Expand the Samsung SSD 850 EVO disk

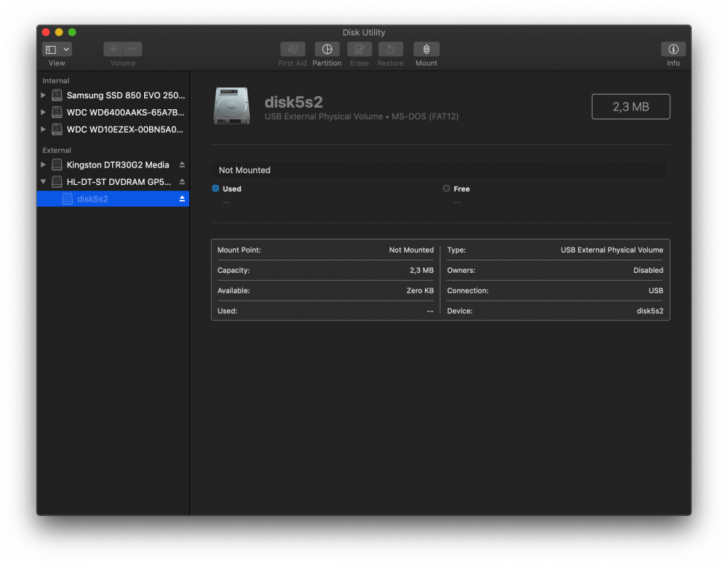point(43,95)
